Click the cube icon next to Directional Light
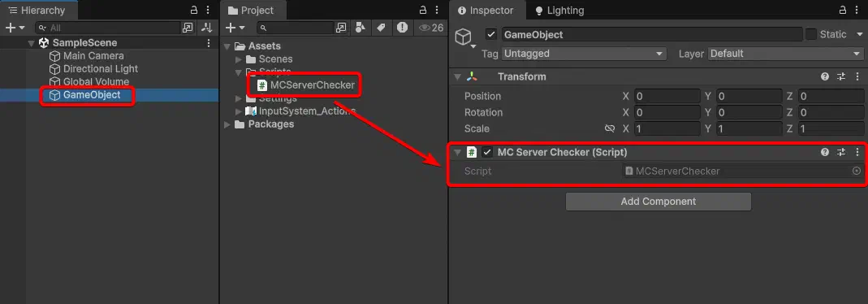Screen dimensions: 868x304 coord(54,68)
